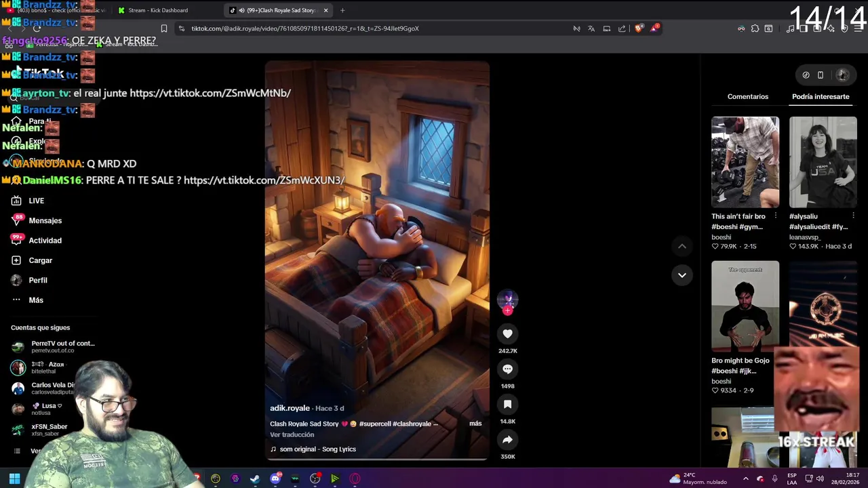Open Discord from the taskbar
This screenshot has height=488, width=868.
tap(275, 479)
